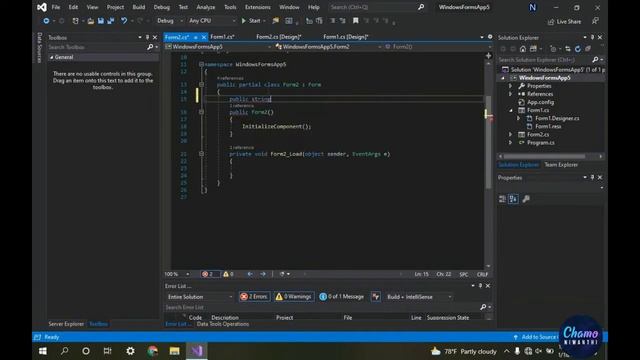The image size is (640, 360).
Task: Collapse the General group in Toolbox
Action: tap(51, 58)
